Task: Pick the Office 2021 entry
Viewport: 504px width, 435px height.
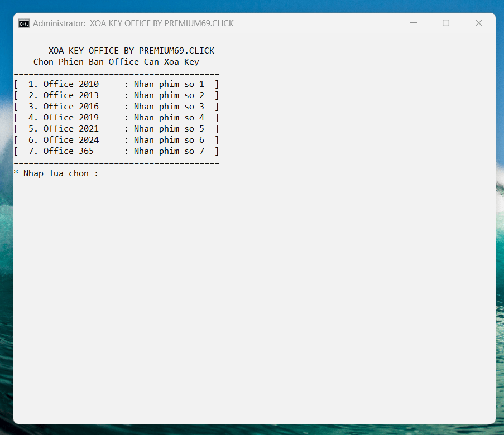Action: (71, 129)
